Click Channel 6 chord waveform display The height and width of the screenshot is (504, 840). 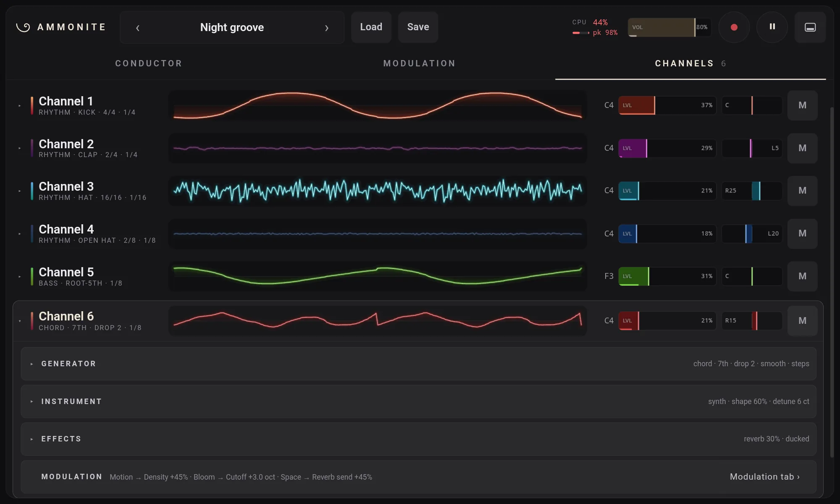pyautogui.click(x=378, y=321)
